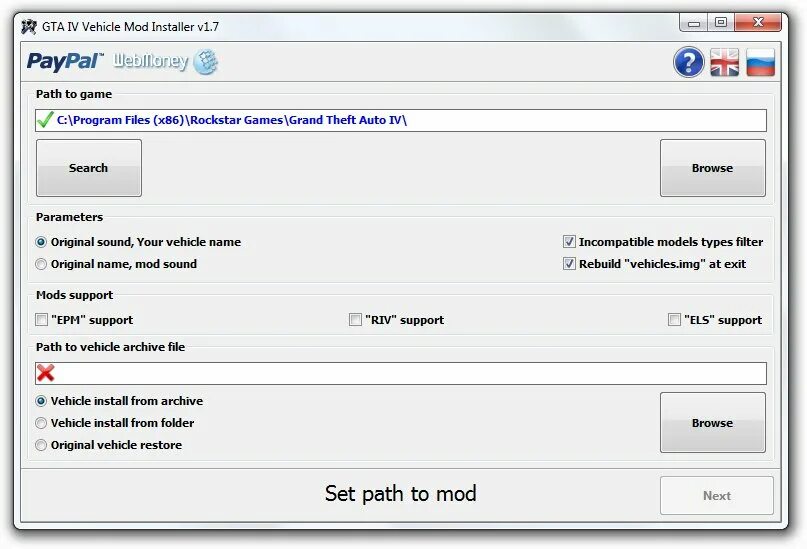Click the PayPal donation logo

tap(65, 61)
